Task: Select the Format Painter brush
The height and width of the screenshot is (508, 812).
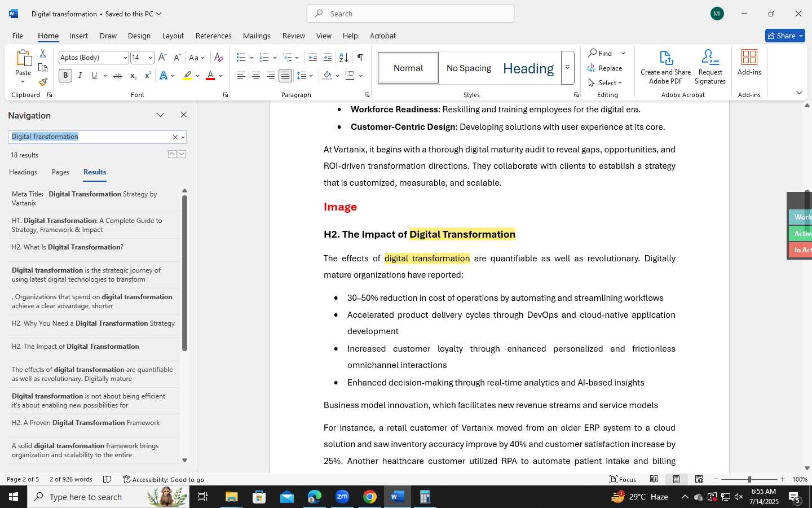Action: click(43, 82)
